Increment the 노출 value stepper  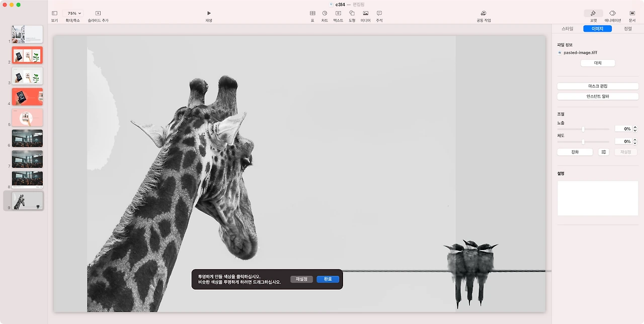[635, 127]
